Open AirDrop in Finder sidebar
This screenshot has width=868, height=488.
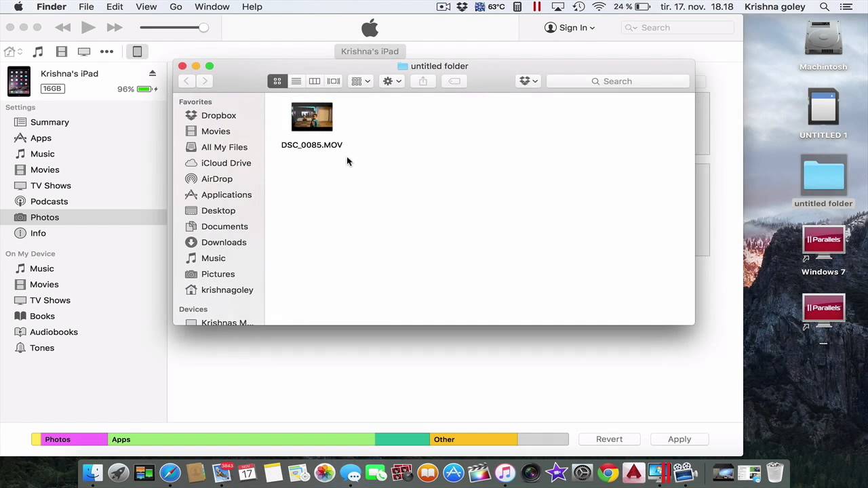[216, 179]
